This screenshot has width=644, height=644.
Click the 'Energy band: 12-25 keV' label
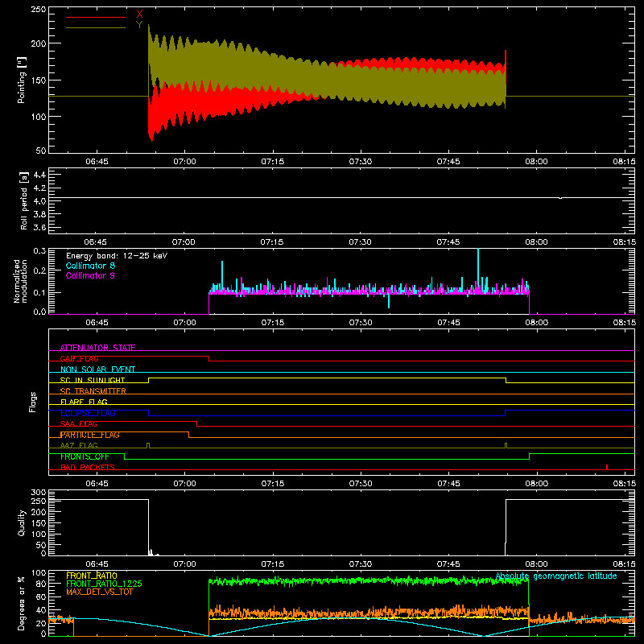pos(117,256)
